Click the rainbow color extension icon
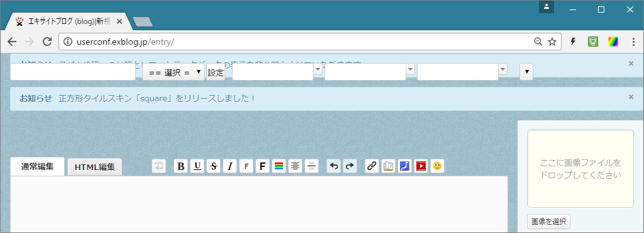Viewport: 644px width, 233px height. [x=613, y=42]
